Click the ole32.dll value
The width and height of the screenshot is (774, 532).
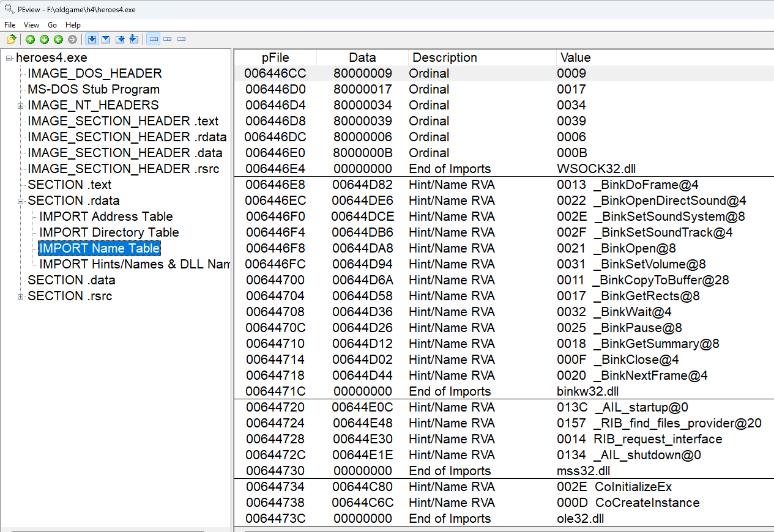tap(581, 519)
